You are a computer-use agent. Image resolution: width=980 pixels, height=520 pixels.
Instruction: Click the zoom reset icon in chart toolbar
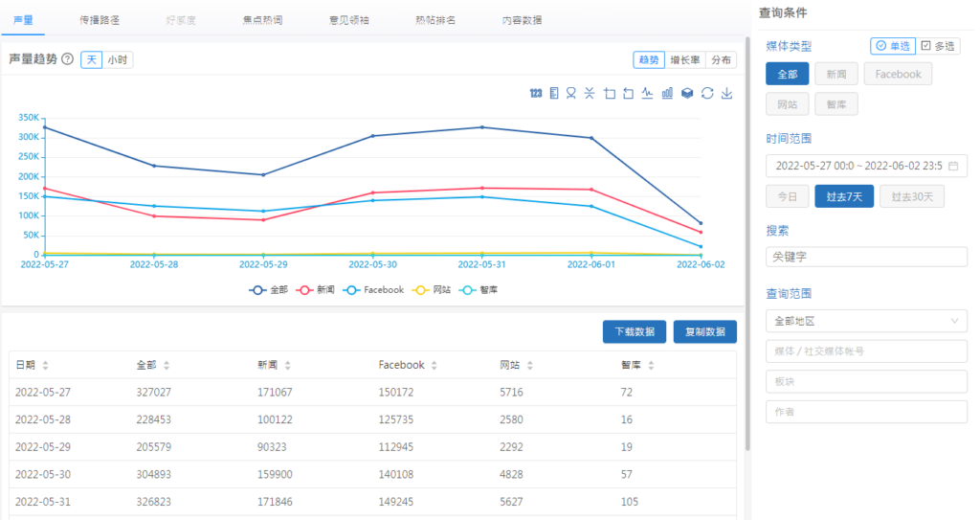[x=628, y=93]
